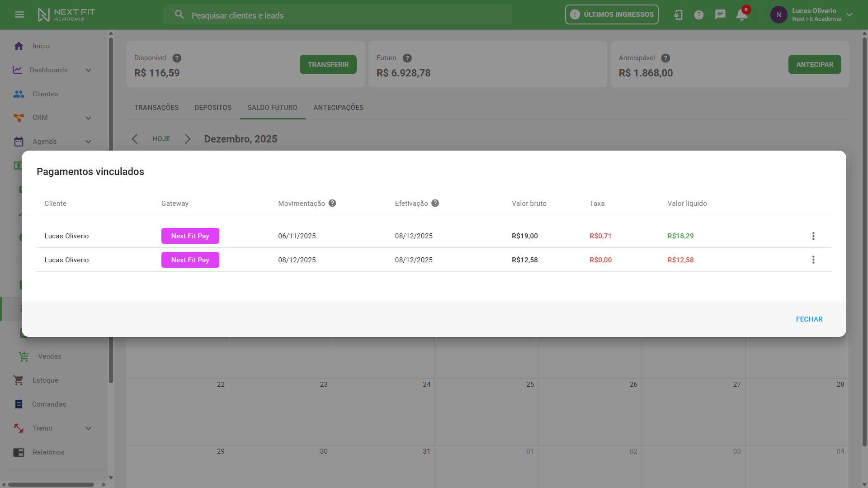The width and height of the screenshot is (868, 488).
Task: Expand the Treino submenu chevron
Action: [x=89, y=428]
